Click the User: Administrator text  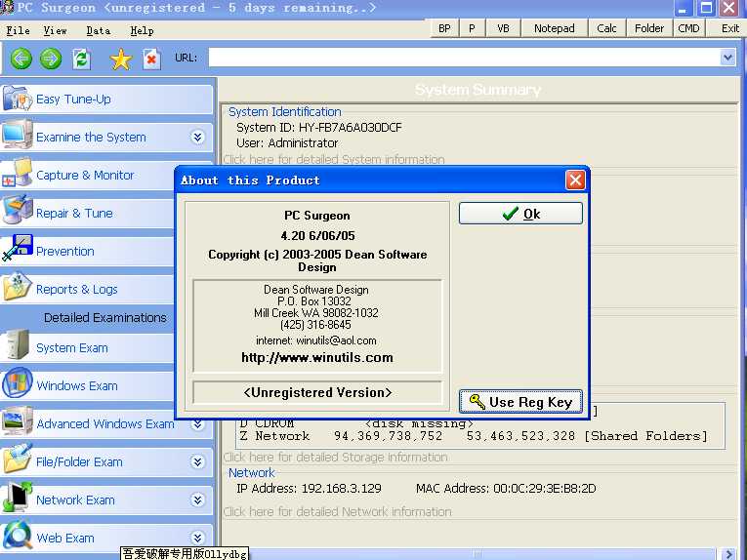[287, 143]
